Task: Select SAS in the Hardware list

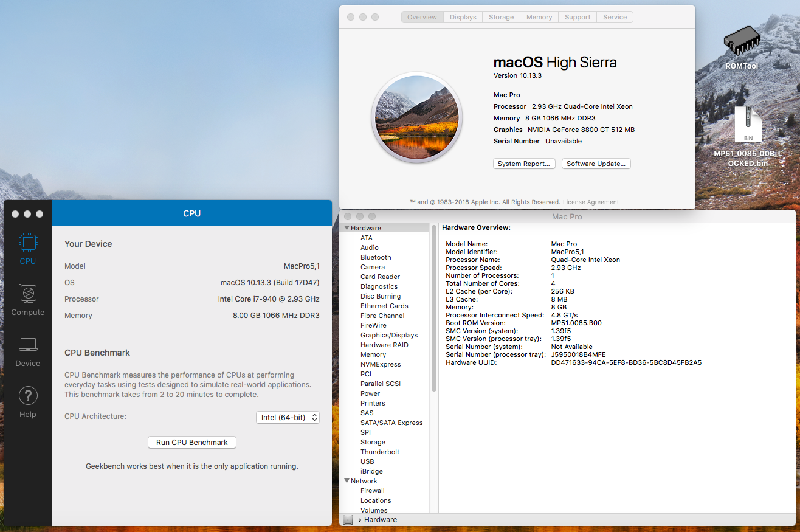Action: (x=367, y=413)
